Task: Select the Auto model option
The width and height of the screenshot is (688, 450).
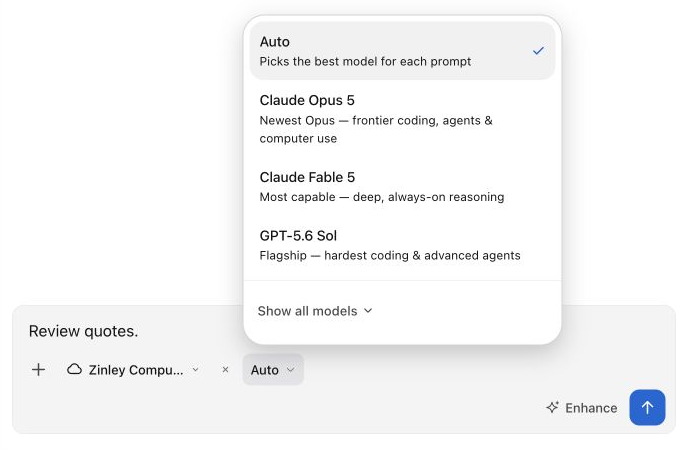Action: click(402, 51)
